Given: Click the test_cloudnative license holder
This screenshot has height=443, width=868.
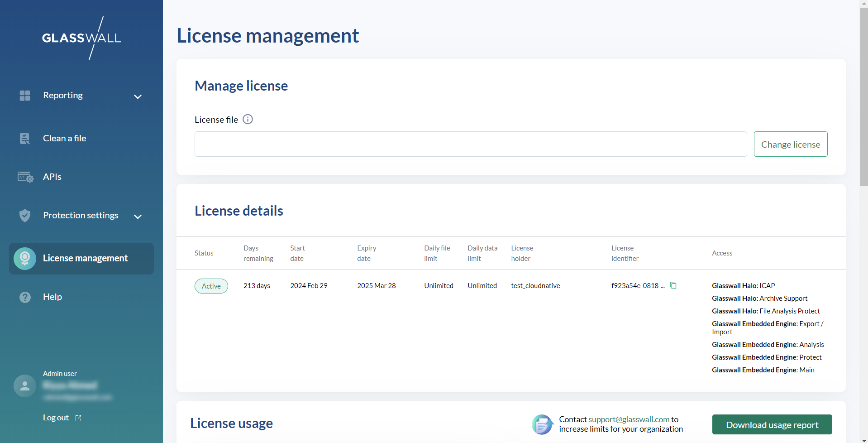Looking at the screenshot, I should coord(535,286).
